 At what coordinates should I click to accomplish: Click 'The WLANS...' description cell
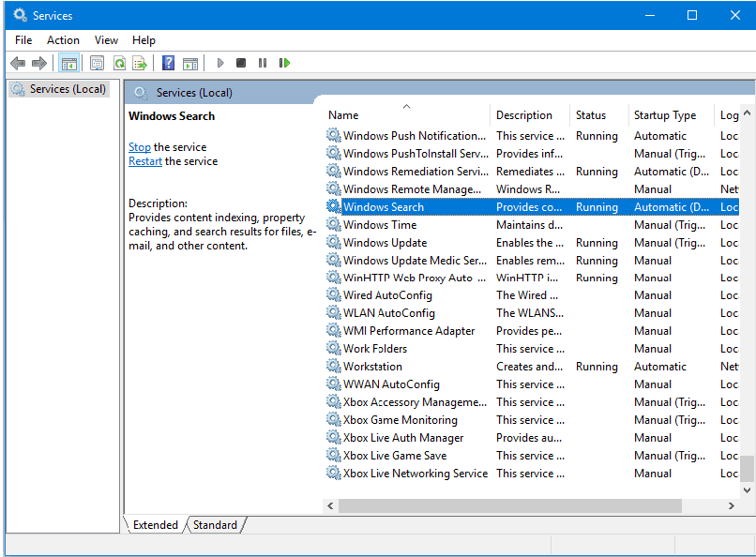pos(530,312)
